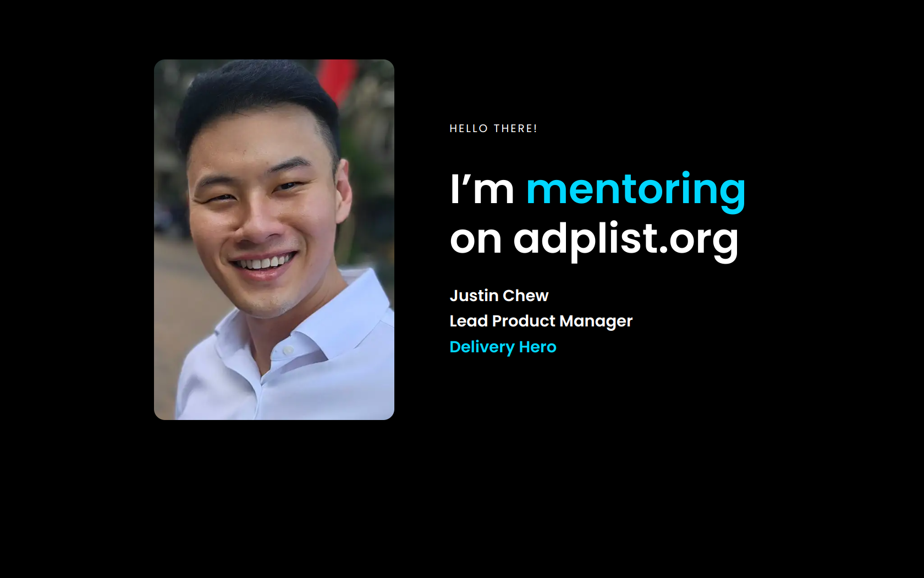Image resolution: width=924 pixels, height=578 pixels.
Task: Click the word "Hero" in company name
Action: (x=537, y=347)
